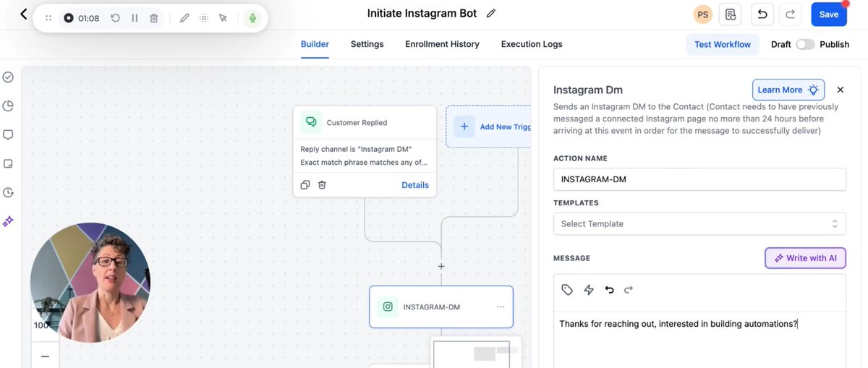Switch to the Builder tab
This screenshot has width=868, height=368.
[315, 44]
